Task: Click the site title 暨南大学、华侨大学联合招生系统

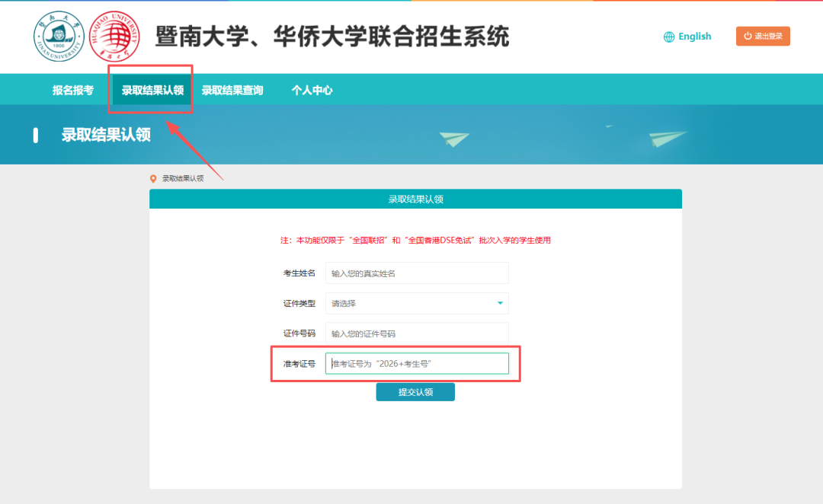Action: [332, 37]
